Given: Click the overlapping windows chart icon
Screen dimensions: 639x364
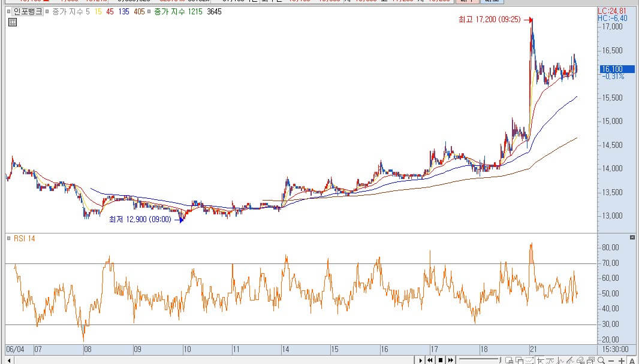Looking at the screenshot, I should [520, 360].
